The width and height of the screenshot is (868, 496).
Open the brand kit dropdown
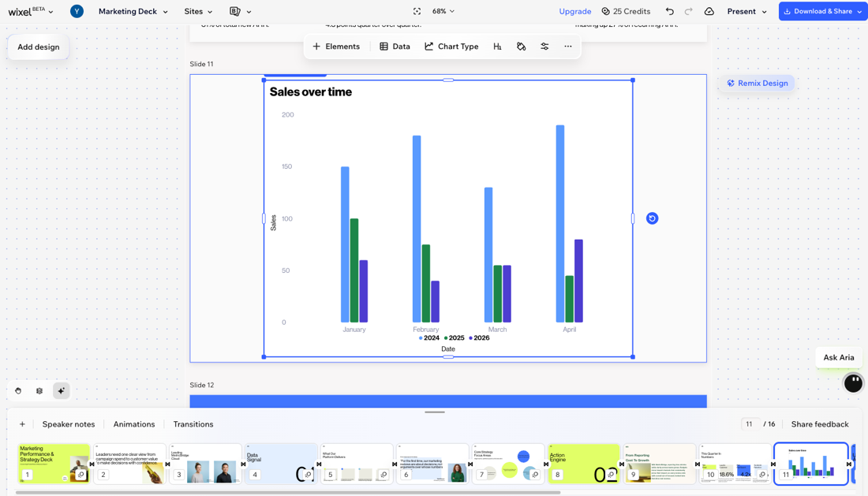click(240, 11)
